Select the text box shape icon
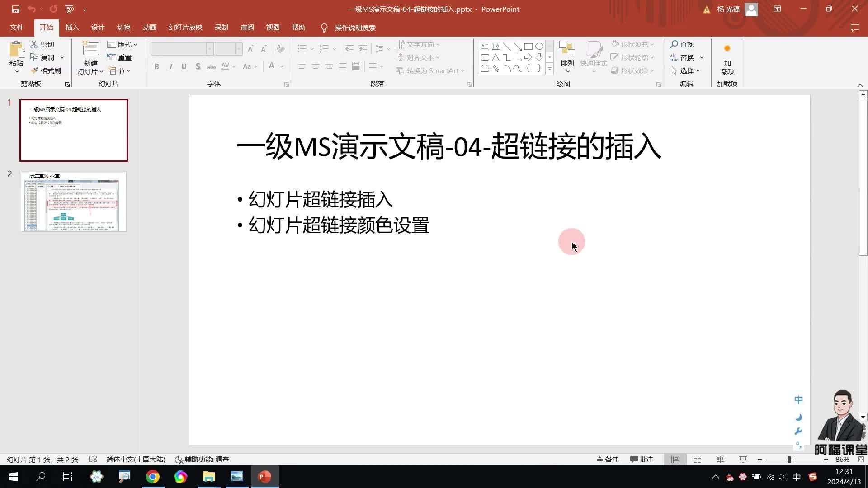 (485, 46)
